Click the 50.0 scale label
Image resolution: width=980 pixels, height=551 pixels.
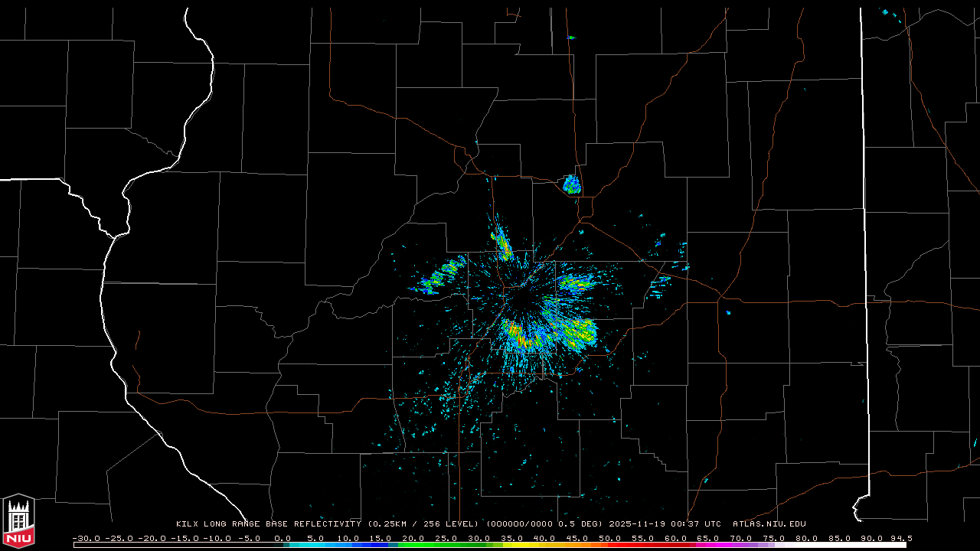point(611,538)
